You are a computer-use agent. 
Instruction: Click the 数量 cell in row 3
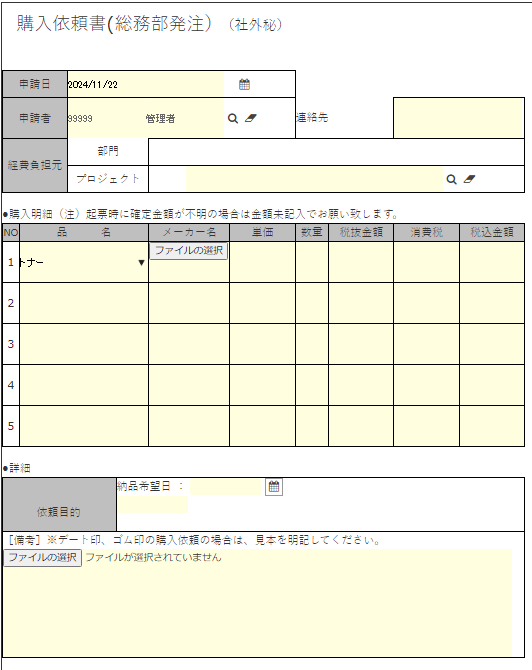click(x=312, y=344)
